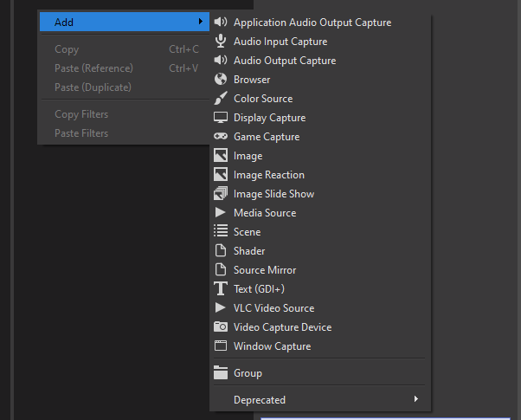Click the folder icon next to Group
The height and width of the screenshot is (420, 521).
click(x=221, y=372)
